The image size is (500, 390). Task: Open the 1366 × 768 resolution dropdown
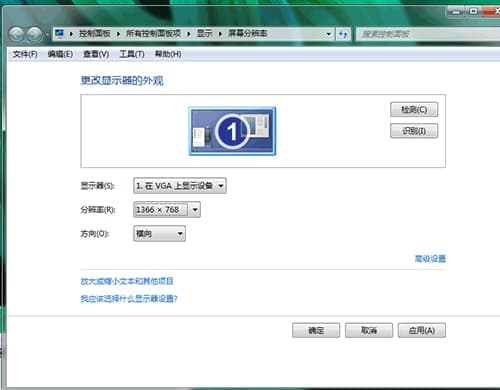[x=167, y=210]
